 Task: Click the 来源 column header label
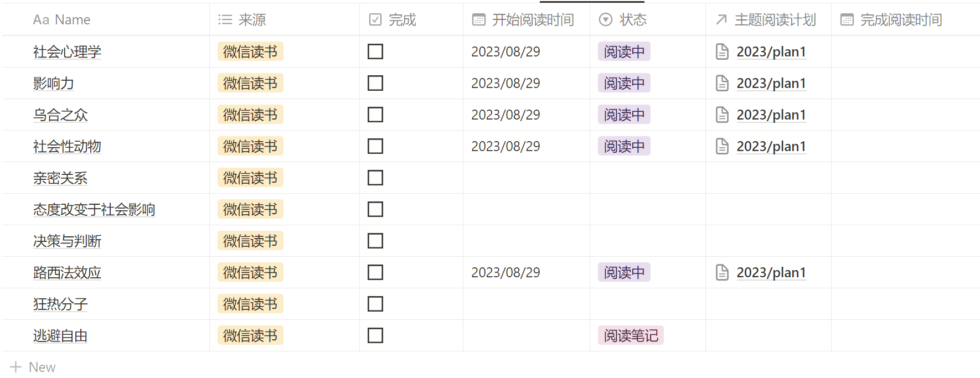[x=252, y=20]
